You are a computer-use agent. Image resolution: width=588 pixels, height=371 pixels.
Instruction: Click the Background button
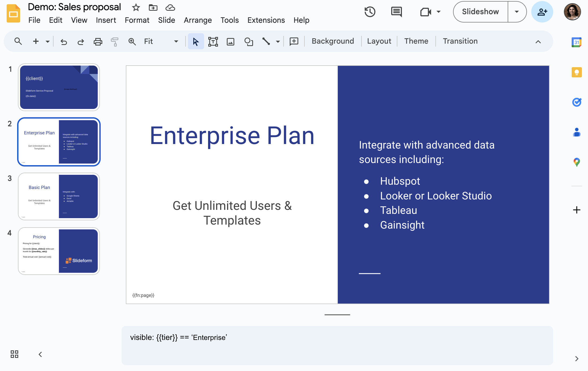(x=333, y=41)
